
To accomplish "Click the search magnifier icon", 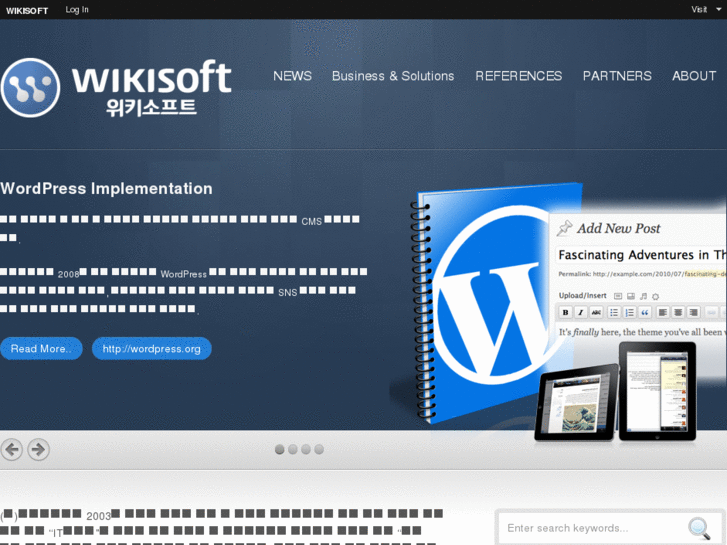I will tap(699, 528).
